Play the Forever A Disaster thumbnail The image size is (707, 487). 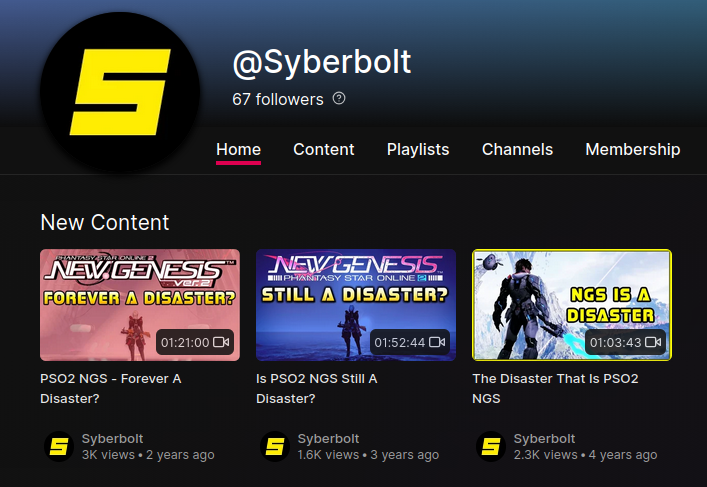(x=140, y=305)
